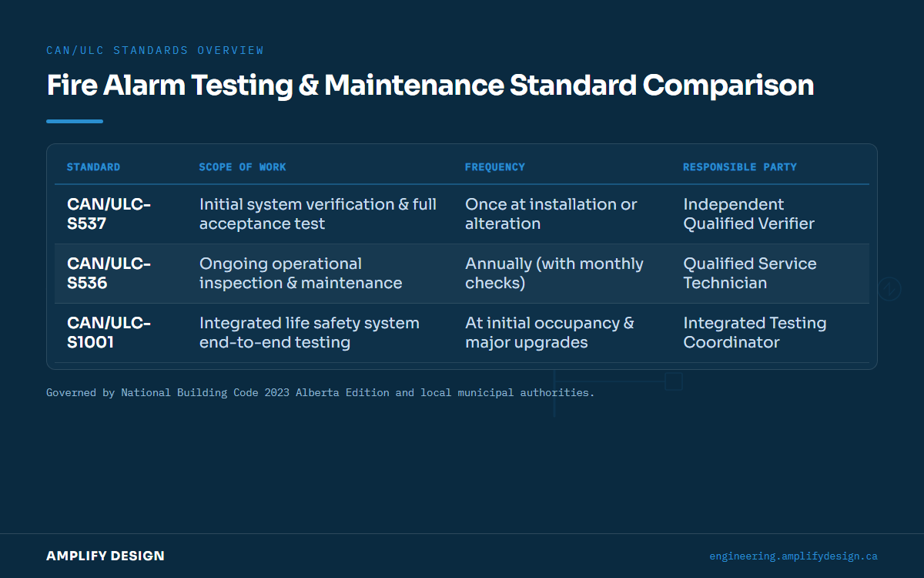Select the 'FREQUENCY' column header
Viewport: 924px width, 578px height.
[x=495, y=167]
